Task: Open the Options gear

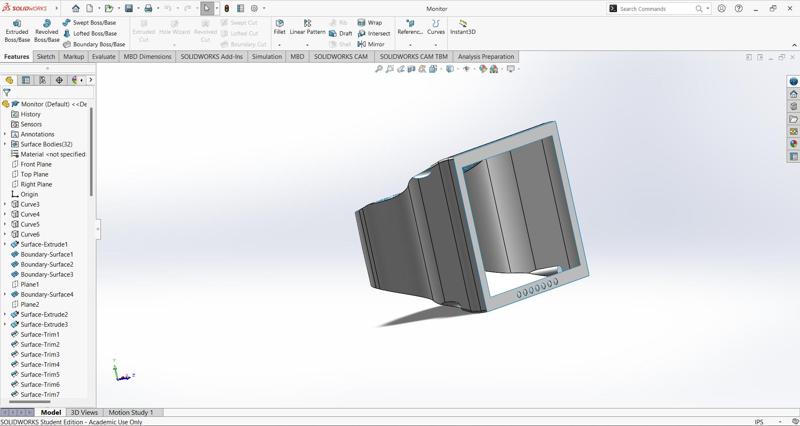Action: point(254,9)
